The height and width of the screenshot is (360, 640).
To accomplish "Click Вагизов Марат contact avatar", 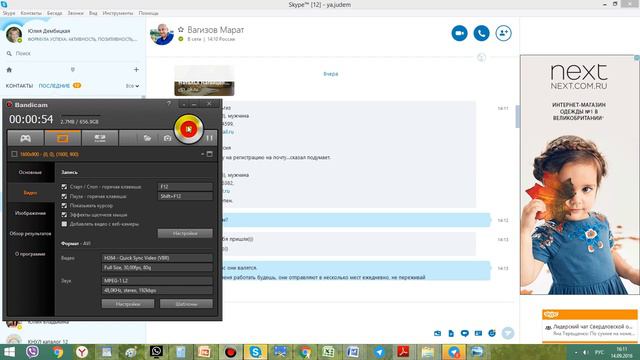I will 162,34.
